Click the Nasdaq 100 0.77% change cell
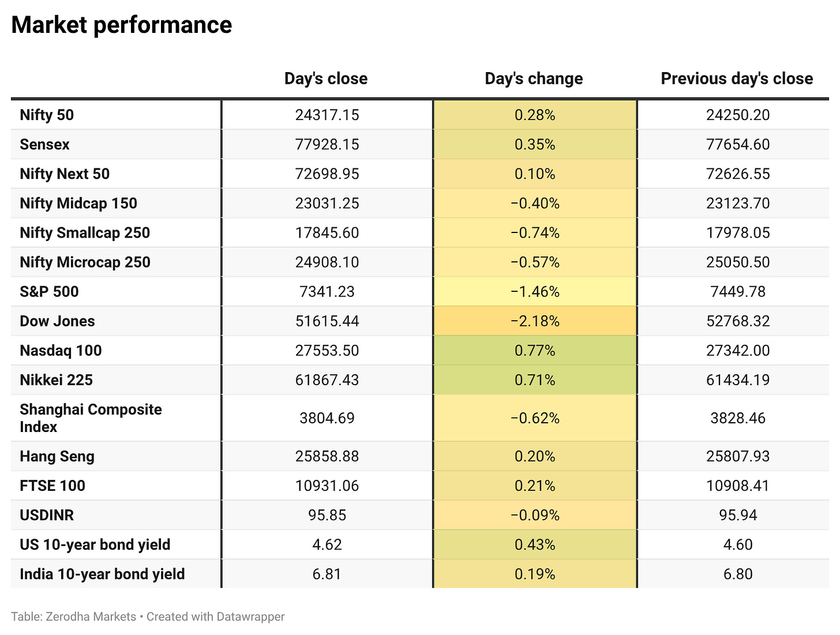Screen dimensions: 840x635 pos(535,351)
